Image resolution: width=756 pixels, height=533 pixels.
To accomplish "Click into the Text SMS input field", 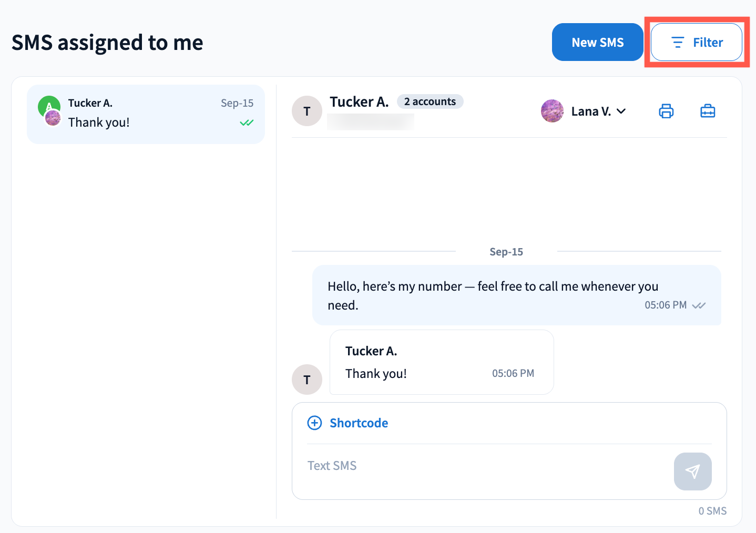I will [484, 466].
